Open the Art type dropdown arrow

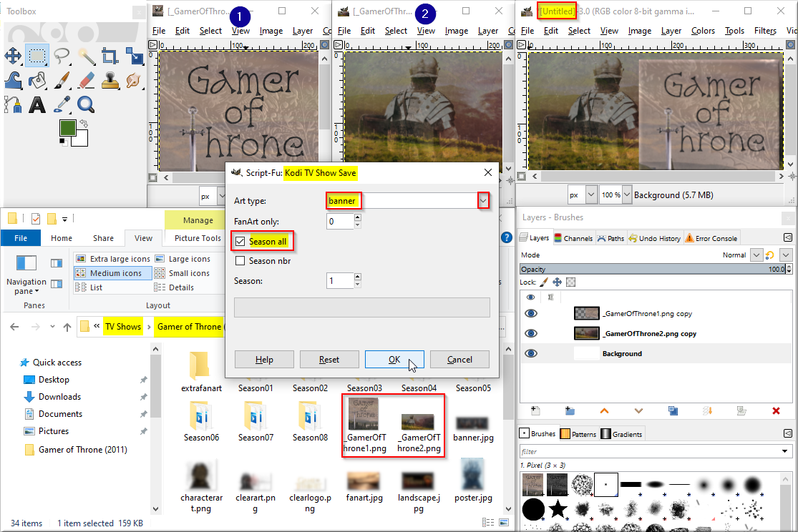pyautogui.click(x=483, y=201)
